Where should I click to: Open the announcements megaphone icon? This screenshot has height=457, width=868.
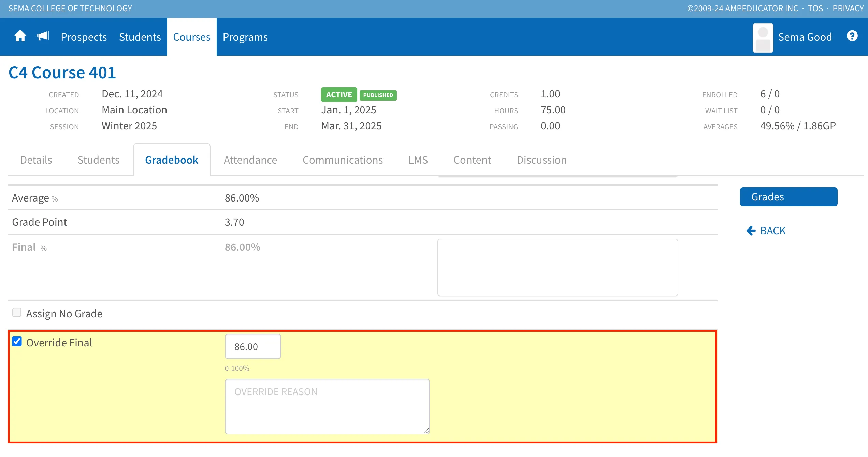coord(43,36)
